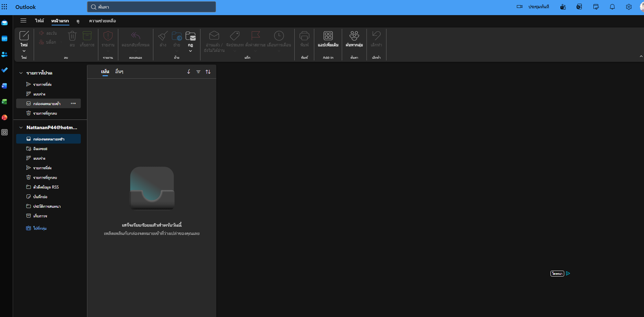
Task: Open the New mail dropdown arrow
Action: tap(24, 51)
